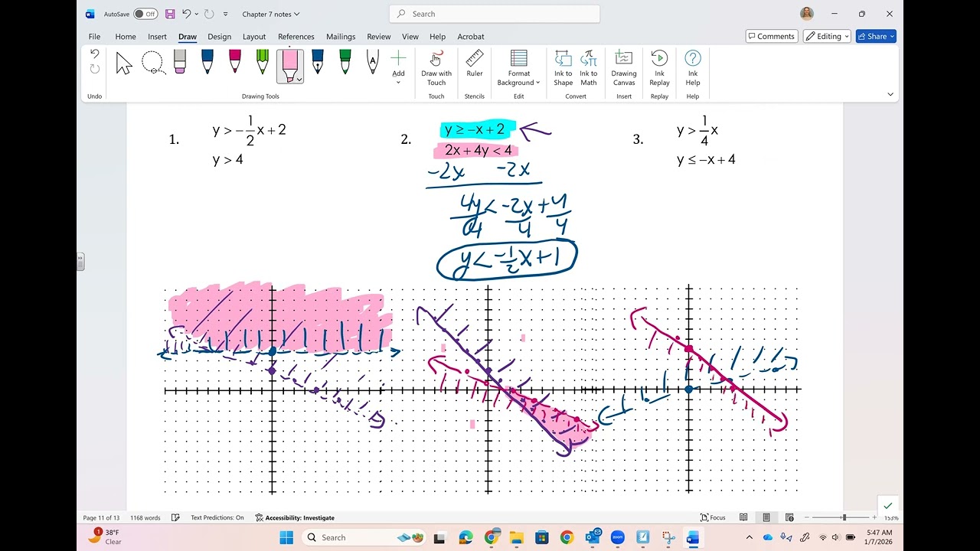The image size is (980, 551).
Task: Toggle Draw with Touch
Action: coord(436,68)
